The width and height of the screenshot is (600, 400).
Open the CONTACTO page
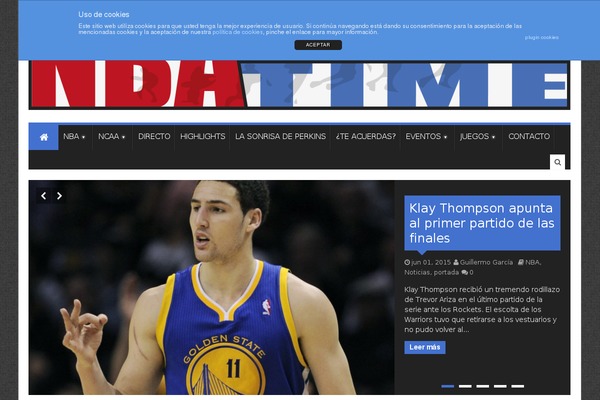click(x=529, y=137)
